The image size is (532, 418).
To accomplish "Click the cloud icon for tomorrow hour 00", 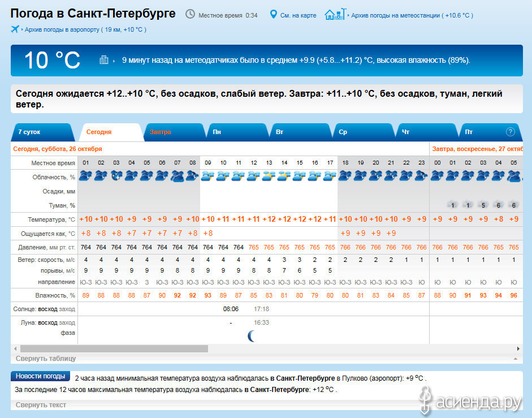I will pos(438,176).
